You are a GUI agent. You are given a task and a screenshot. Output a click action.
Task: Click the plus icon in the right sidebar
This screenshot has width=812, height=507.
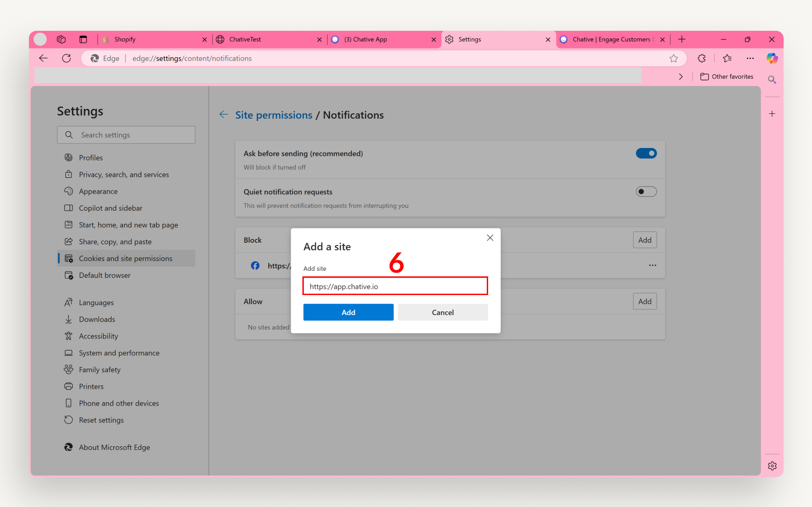[x=772, y=113]
